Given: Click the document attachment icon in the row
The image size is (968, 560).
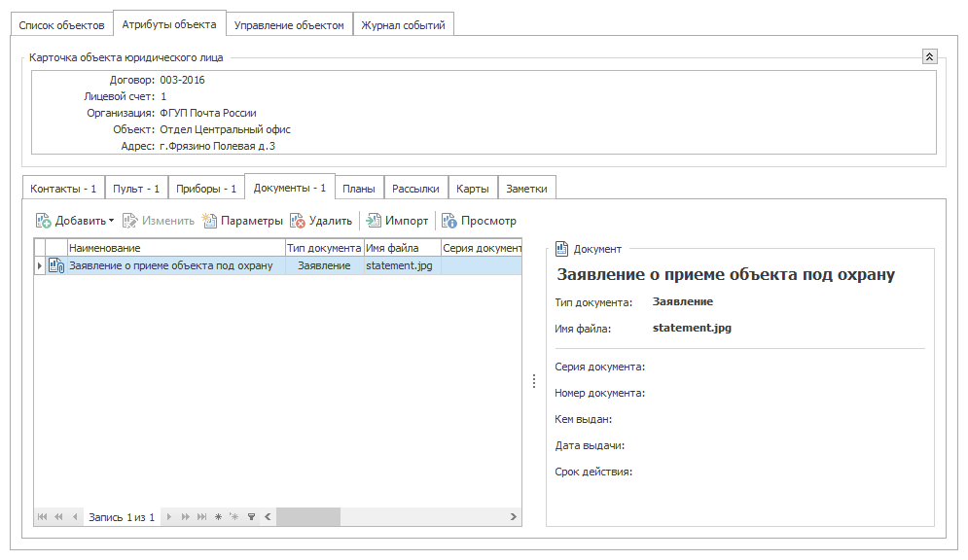Looking at the screenshot, I should pyautogui.click(x=56, y=265).
